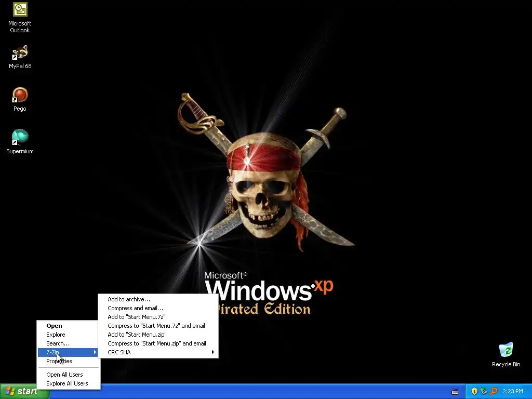Click Add to "Start Menu.zip"
The image size is (532, 399).
pos(158,335)
